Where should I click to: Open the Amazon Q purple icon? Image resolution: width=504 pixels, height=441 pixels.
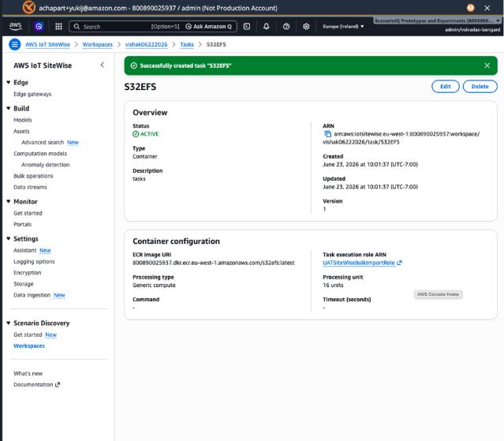click(39, 26)
